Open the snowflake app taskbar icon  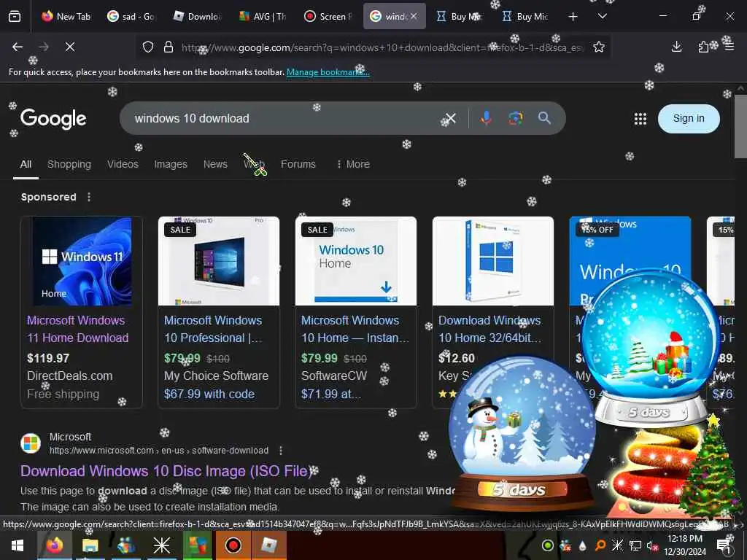161,545
